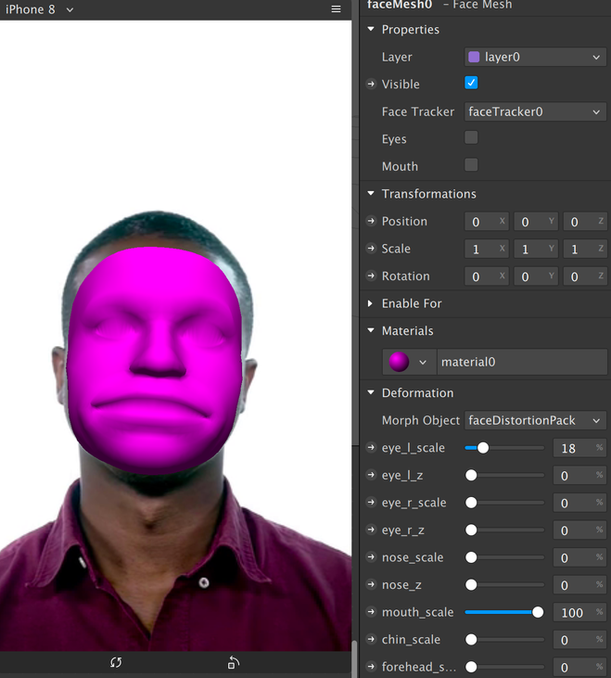This screenshot has width=611, height=678.
Task: Click the arrow icon beside forehead_s...
Action: (371, 667)
